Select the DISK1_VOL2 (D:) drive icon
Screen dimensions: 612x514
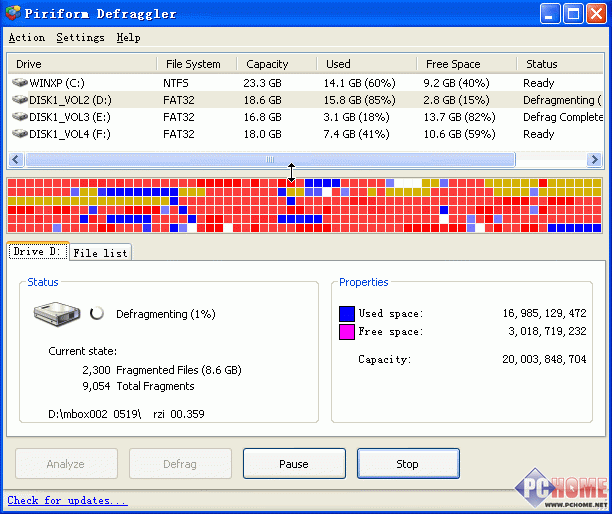point(20,100)
